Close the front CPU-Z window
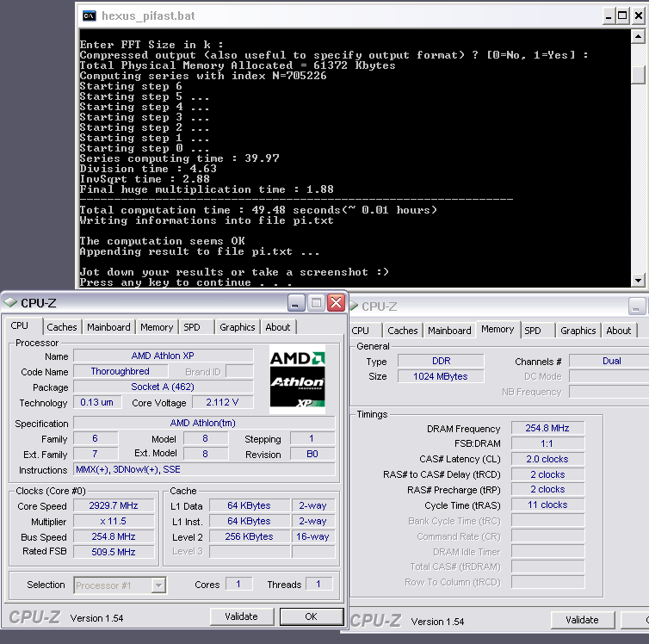Viewport: 649px width, 644px height. tap(336, 303)
